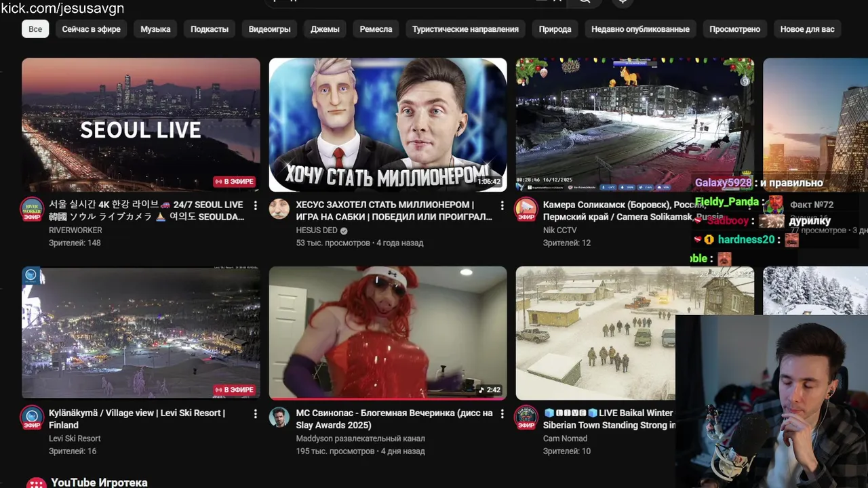Screen dimensions: 868x488
Task: Click Galaxy5928 username in chat overlay
Action: pyautogui.click(x=723, y=183)
